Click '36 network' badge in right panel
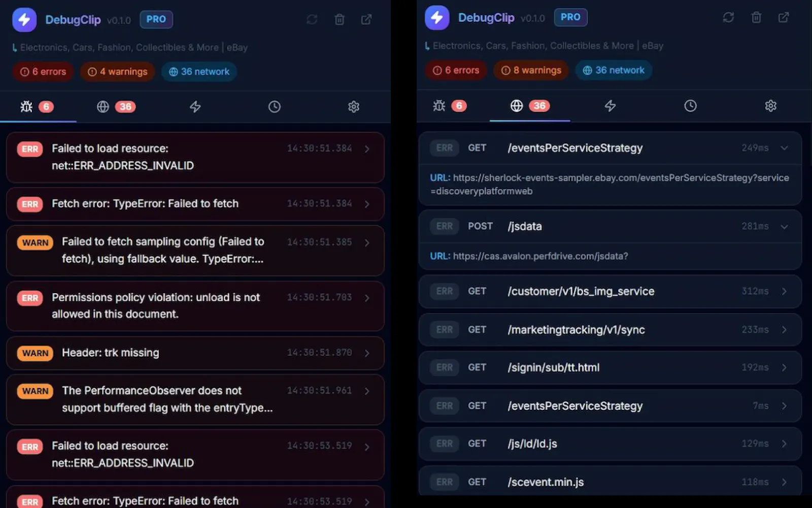Image resolution: width=812 pixels, height=508 pixels. coord(614,70)
